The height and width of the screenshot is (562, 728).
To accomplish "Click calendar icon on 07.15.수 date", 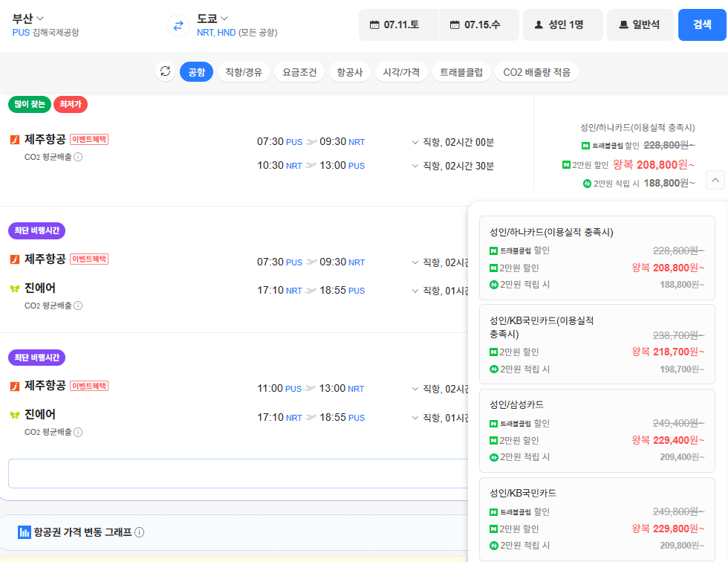I will [x=455, y=25].
